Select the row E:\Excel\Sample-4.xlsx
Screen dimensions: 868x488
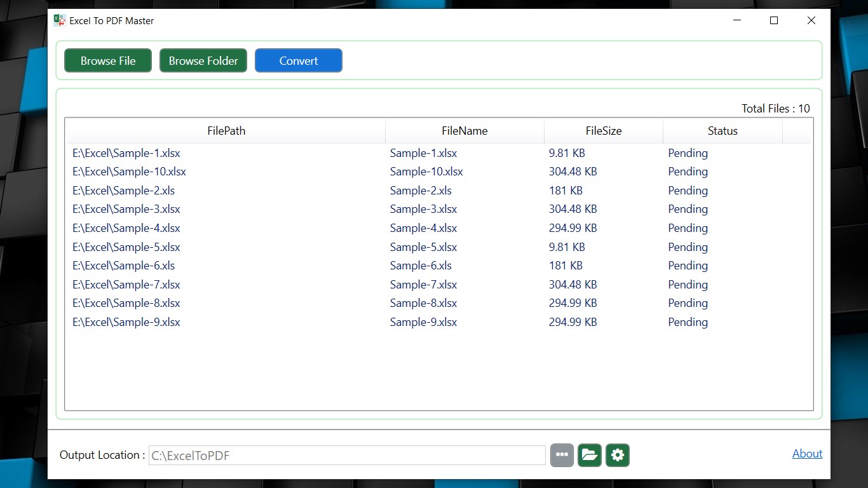[439, 228]
